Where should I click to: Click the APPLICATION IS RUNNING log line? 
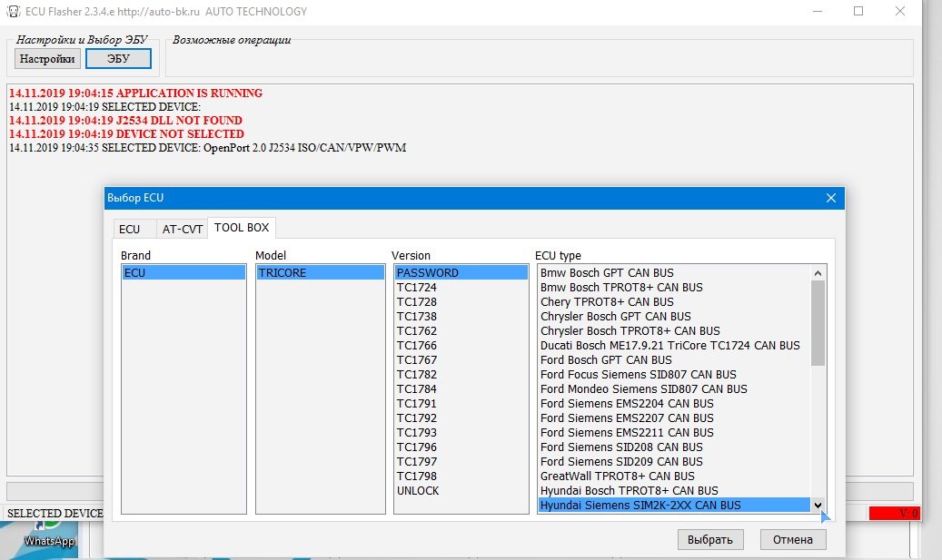pyautogui.click(x=135, y=93)
